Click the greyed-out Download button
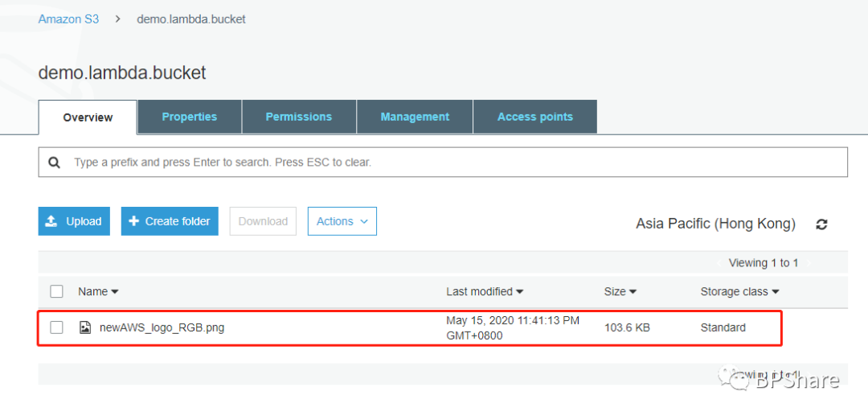868x416 pixels. point(263,221)
